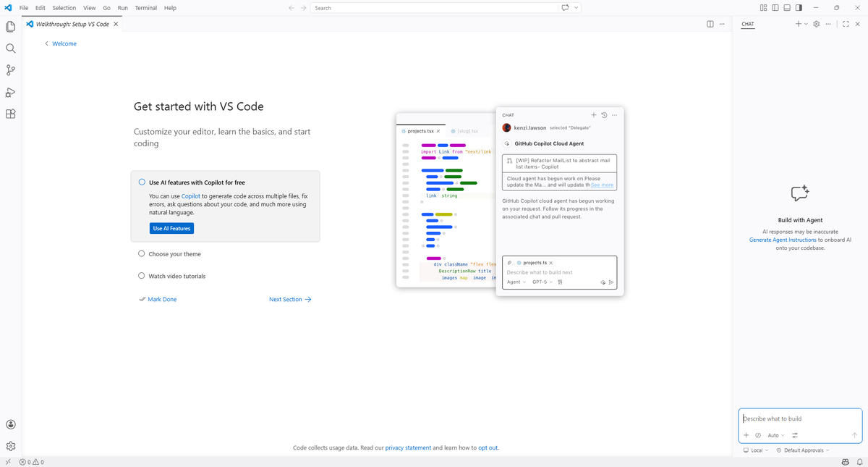The width and height of the screenshot is (868, 467).
Task: Split the editor to the right
Action: pyautogui.click(x=710, y=24)
